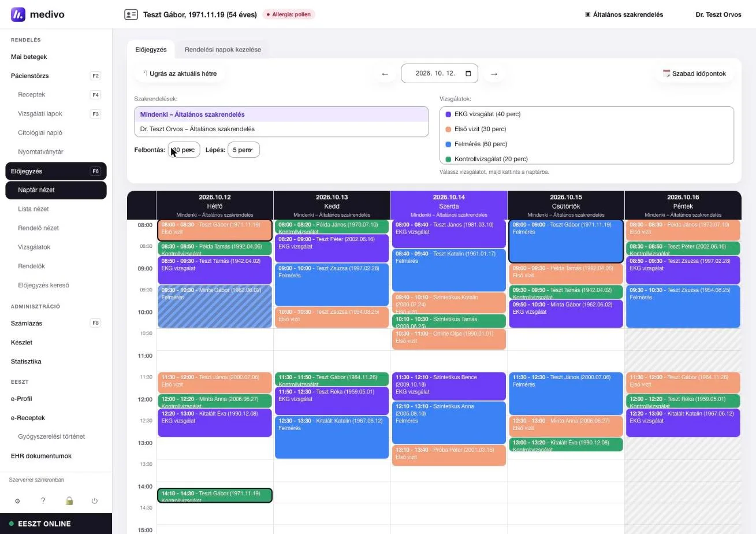Screen dimensions: 756x534
Task: Open Monday 14:10 Teszt Gábor Kontrollvizsgálat appointment
Action: (215, 495)
